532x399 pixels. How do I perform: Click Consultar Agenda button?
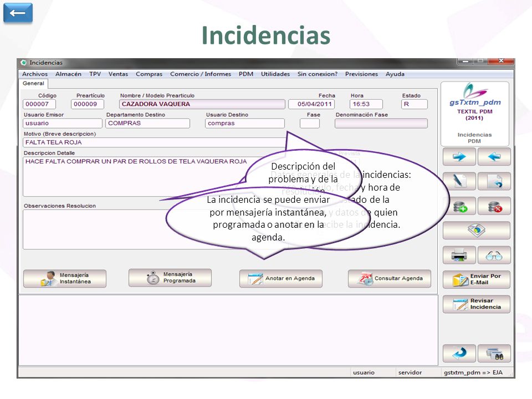point(390,279)
